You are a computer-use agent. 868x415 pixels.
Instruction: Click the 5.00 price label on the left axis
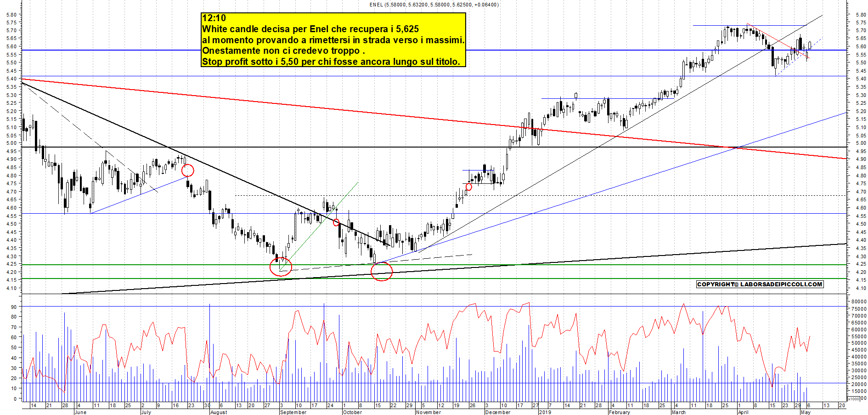[x=11, y=143]
